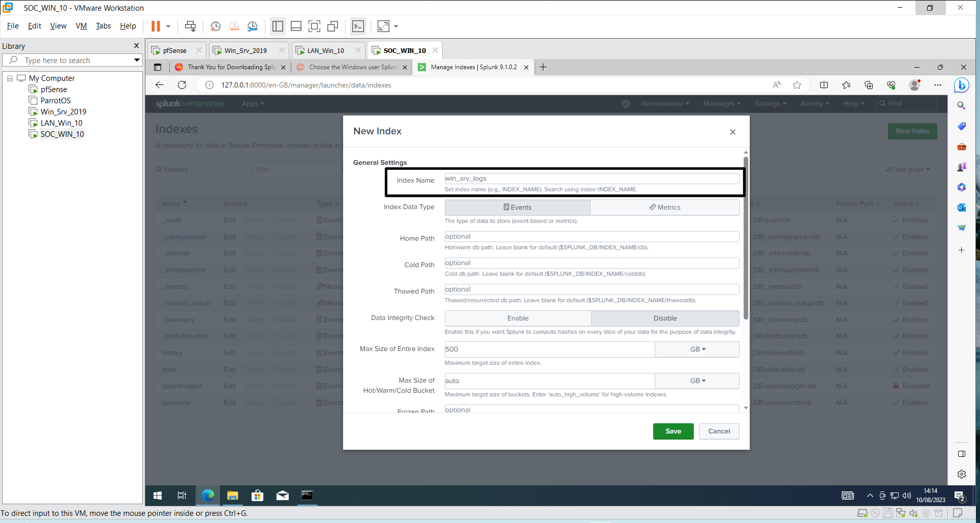Click the Home Path input field
This screenshot has height=523, width=980.
pos(592,236)
